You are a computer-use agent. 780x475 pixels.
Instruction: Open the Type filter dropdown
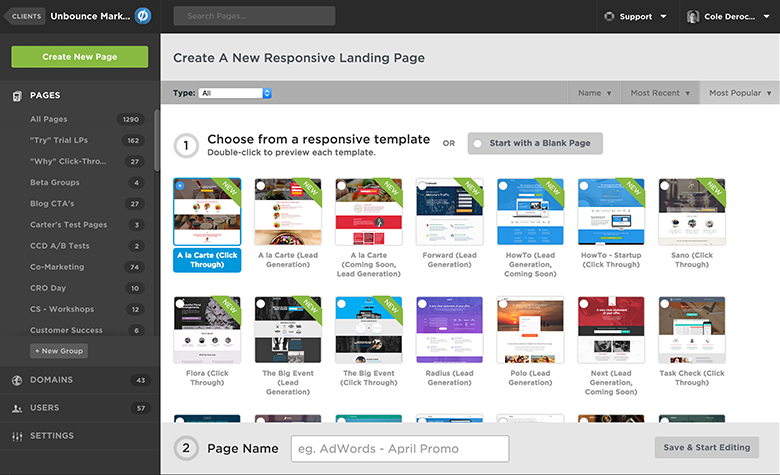(235, 93)
